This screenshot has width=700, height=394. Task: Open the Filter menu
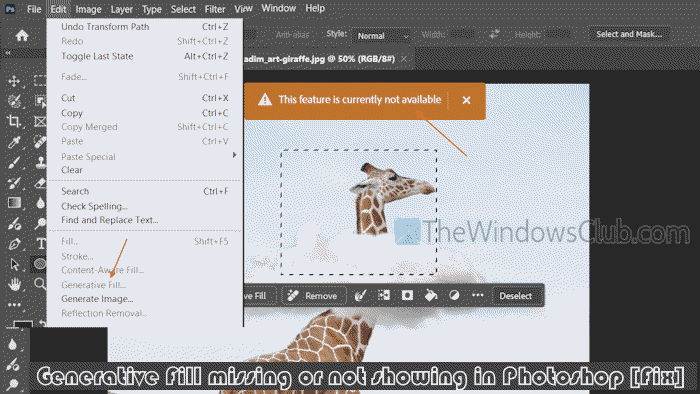click(215, 9)
